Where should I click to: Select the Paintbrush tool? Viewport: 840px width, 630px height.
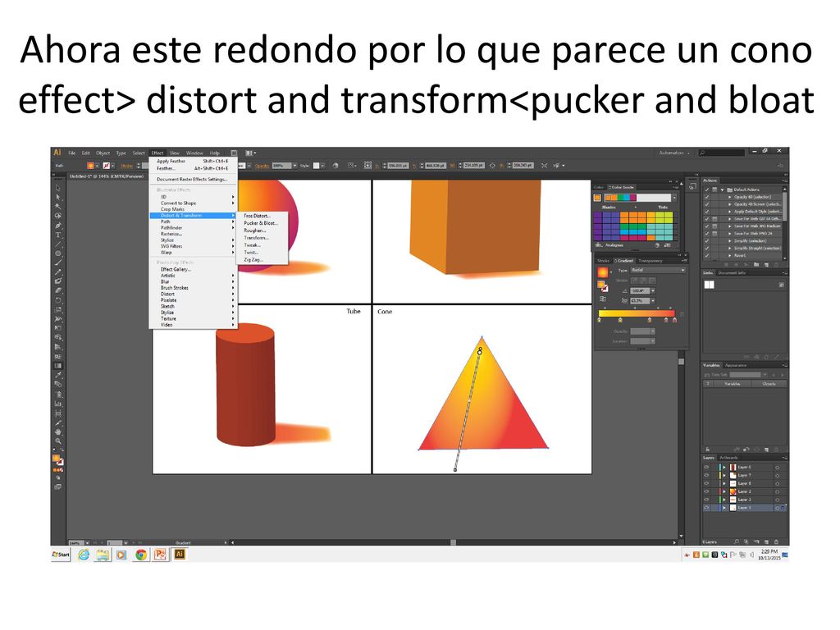click(x=58, y=263)
